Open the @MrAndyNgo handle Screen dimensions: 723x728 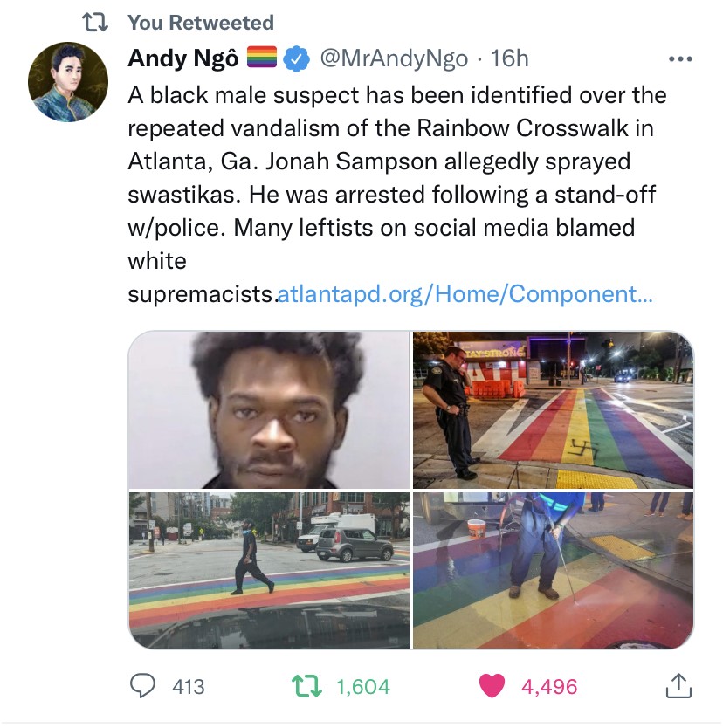[x=394, y=58]
